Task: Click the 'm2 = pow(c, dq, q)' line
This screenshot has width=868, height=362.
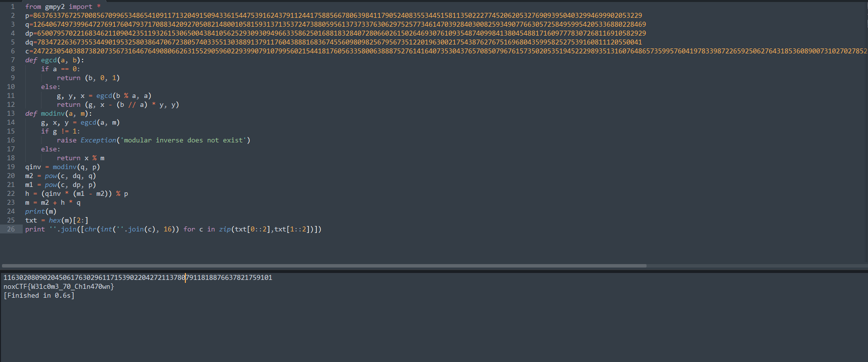Action: coord(60,176)
